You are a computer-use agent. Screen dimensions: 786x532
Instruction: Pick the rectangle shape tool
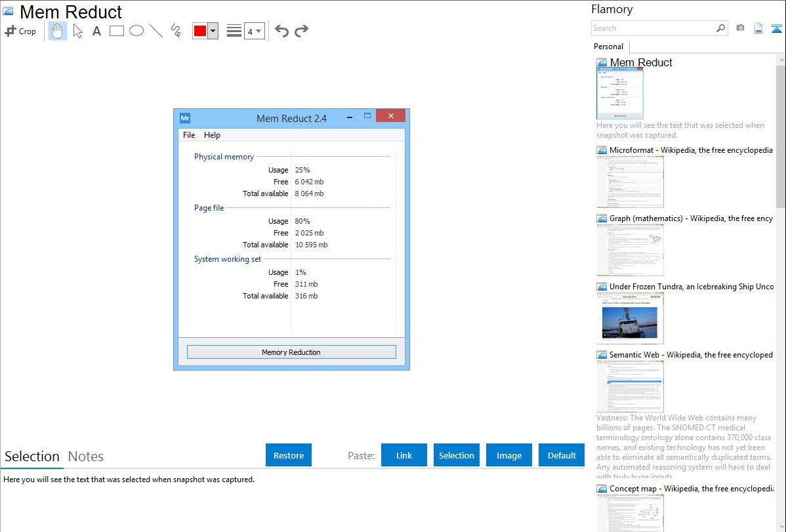point(117,31)
